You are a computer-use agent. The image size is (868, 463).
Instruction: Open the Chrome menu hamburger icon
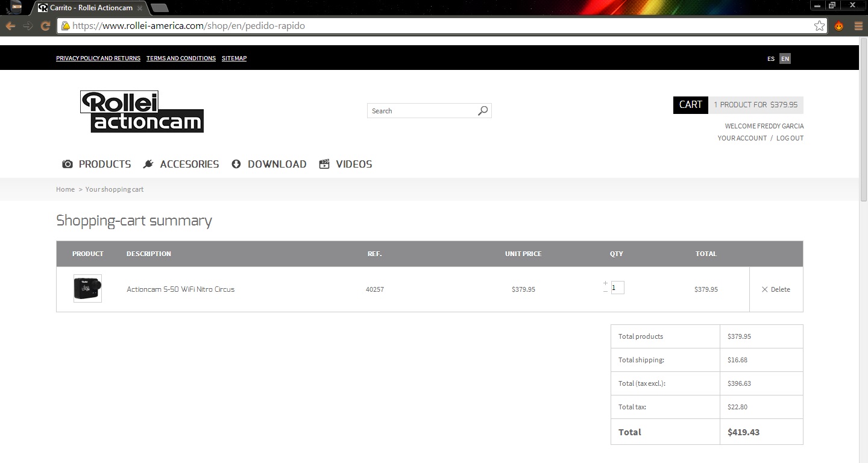tap(858, 26)
